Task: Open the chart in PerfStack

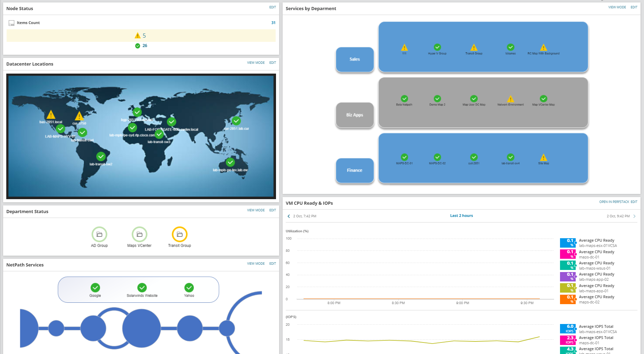Action: click(614, 202)
